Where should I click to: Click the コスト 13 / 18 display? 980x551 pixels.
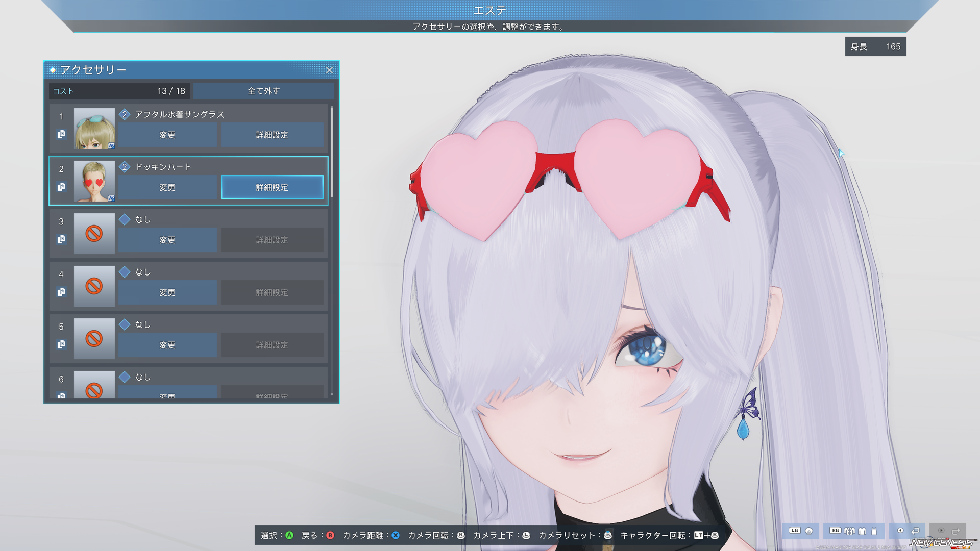[119, 91]
